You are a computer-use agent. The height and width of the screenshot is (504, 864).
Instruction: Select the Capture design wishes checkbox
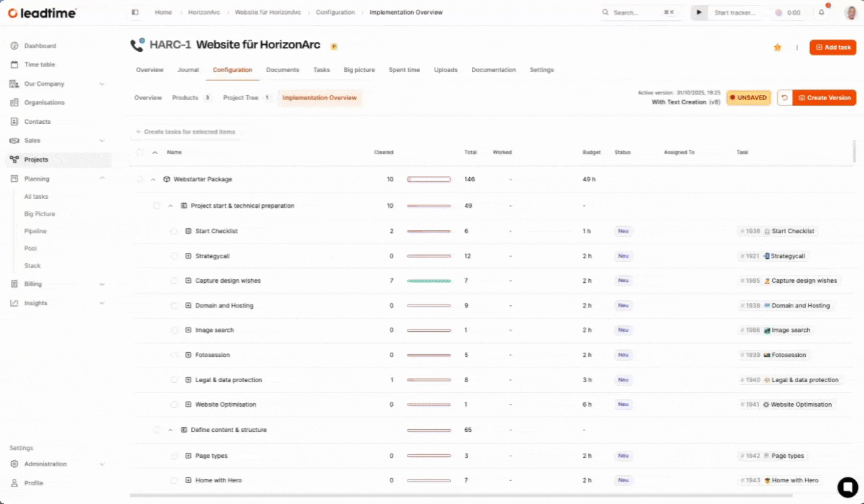tap(174, 281)
